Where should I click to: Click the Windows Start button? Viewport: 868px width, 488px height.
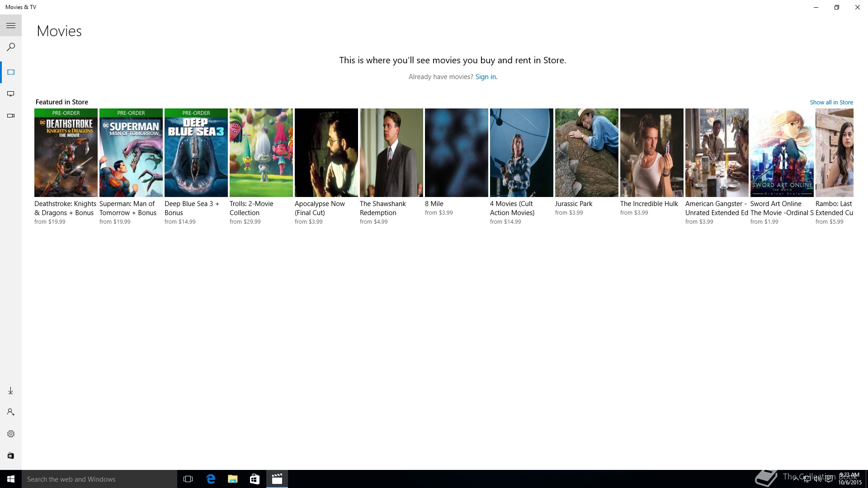pyautogui.click(x=11, y=479)
